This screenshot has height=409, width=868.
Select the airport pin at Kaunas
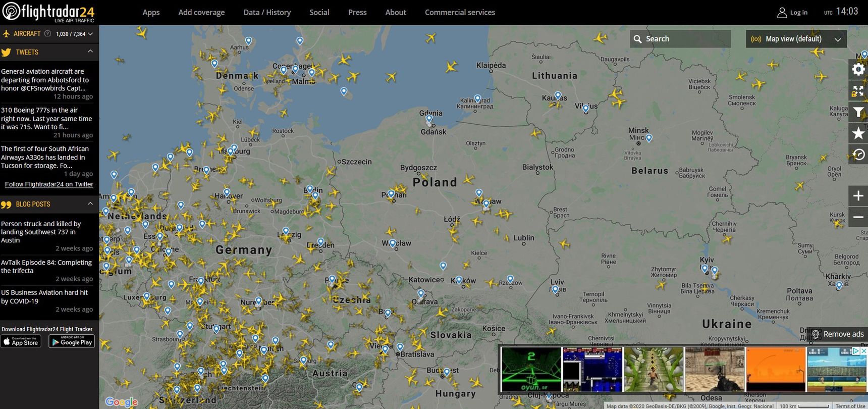point(558,95)
